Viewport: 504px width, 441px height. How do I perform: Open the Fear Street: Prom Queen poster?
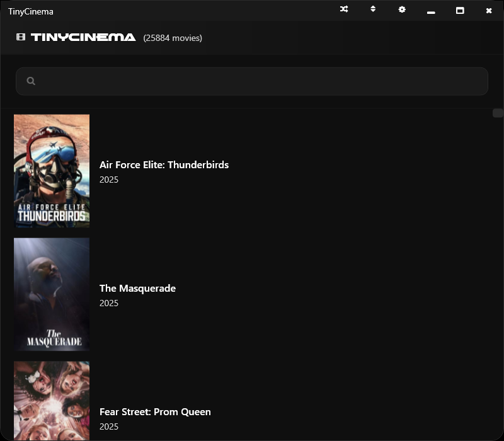[x=52, y=401]
